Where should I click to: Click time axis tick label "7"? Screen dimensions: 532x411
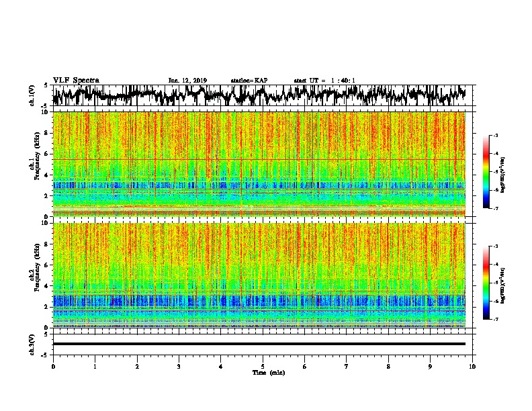click(347, 366)
